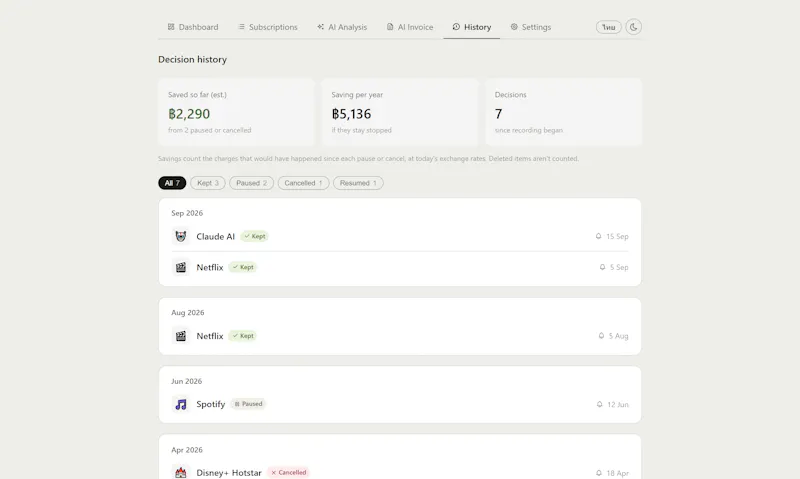Switch language with the Thai button
This screenshot has height=479, width=800.
[x=609, y=27]
